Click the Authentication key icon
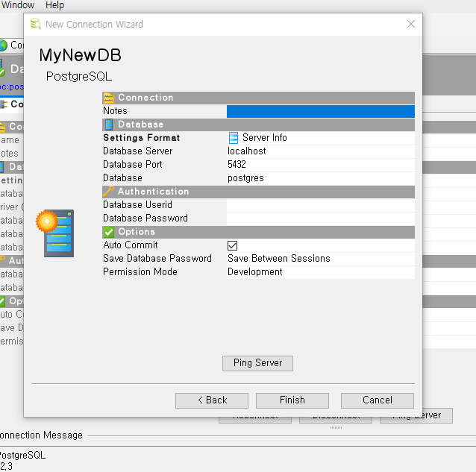Image resolution: width=476 pixels, height=472 pixels. coord(108,192)
